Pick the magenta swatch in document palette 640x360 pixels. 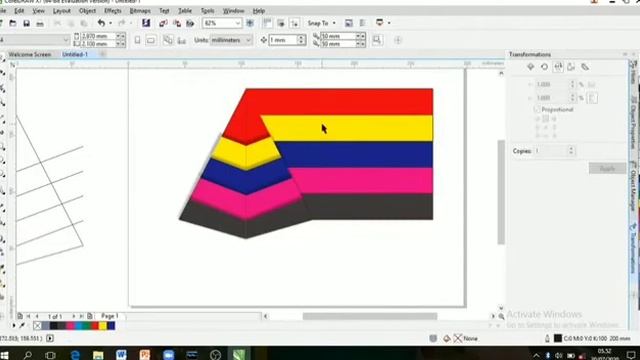pos(70,325)
